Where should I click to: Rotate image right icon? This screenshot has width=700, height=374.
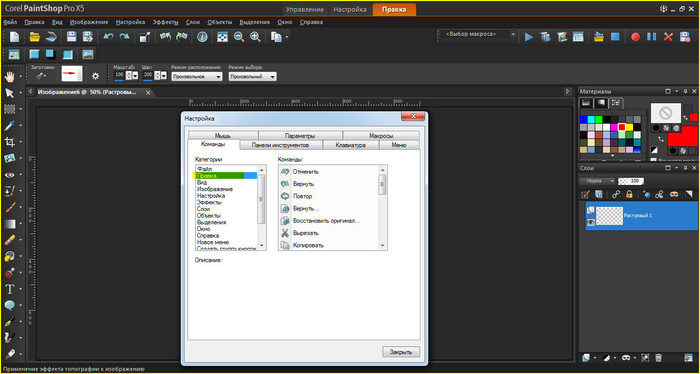point(182,37)
